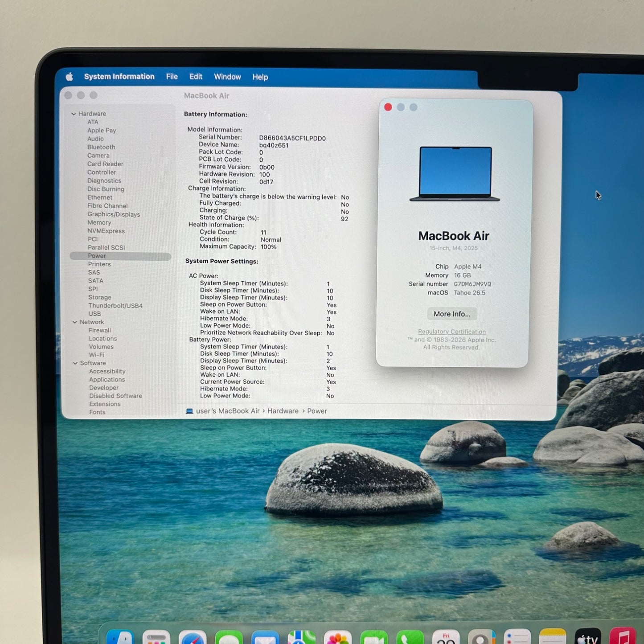Select Thunderbolt/USB4 in the sidebar

point(115,306)
